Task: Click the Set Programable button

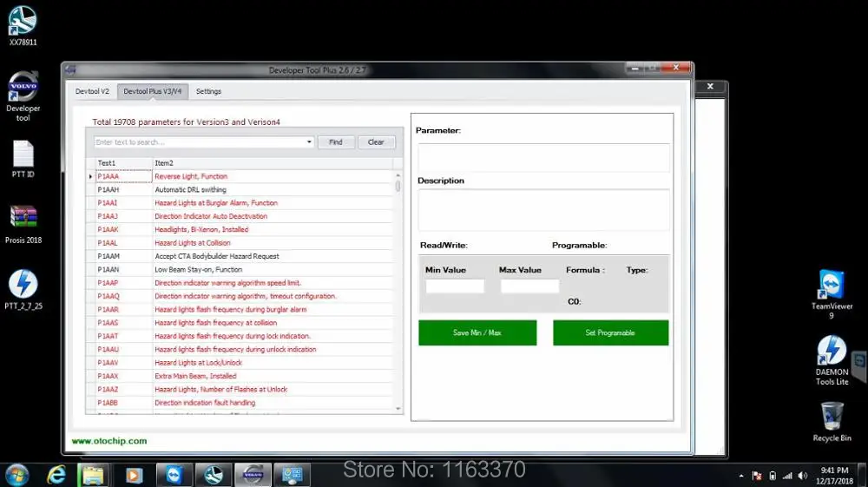Action: coord(610,332)
